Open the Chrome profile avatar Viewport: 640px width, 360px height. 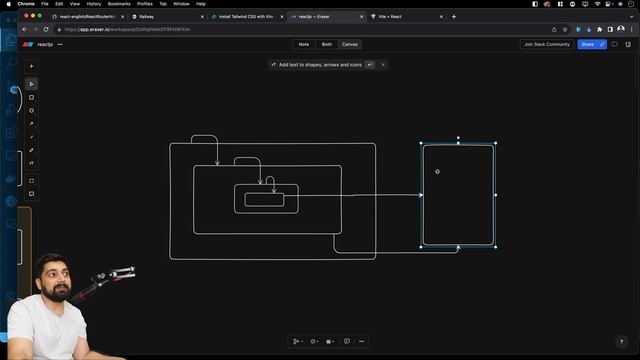(621, 29)
